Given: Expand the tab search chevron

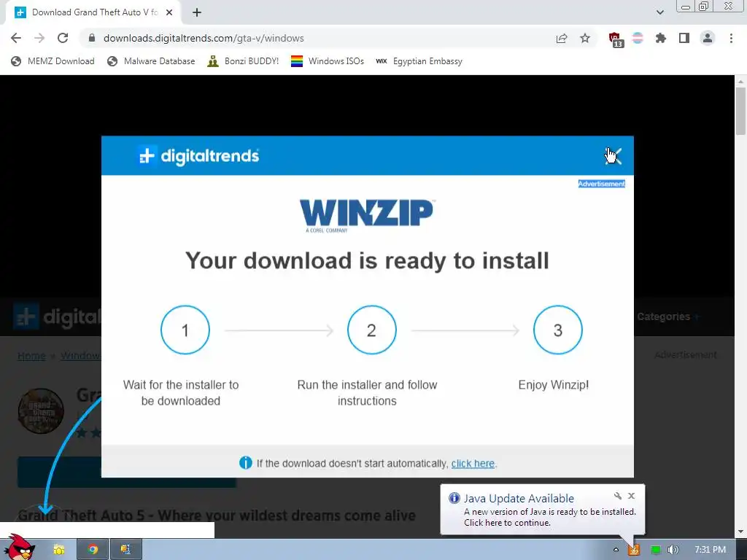Looking at the screenshot, I should [659, 12].
